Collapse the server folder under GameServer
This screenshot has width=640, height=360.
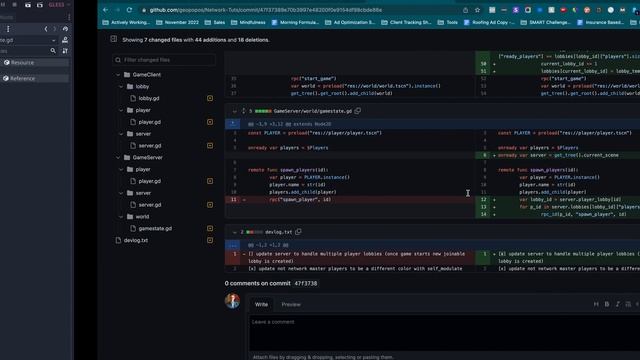coord(121,193)
